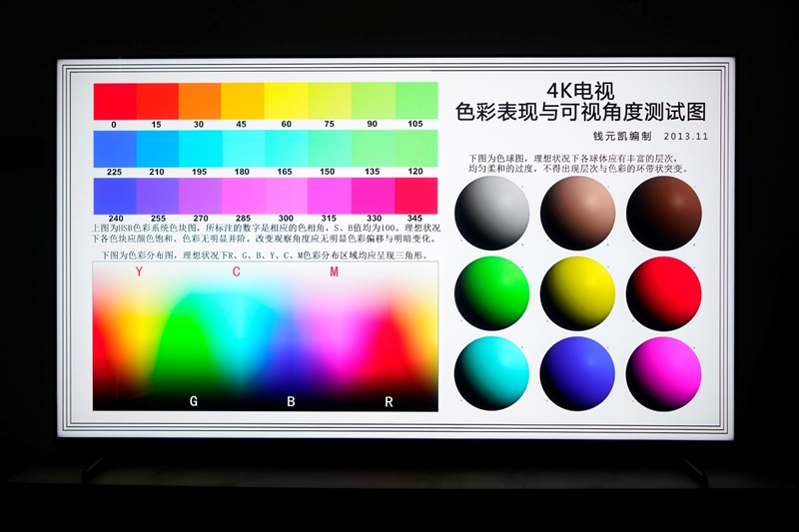This screenshot has width=799, height=532.
Task: Click the red sphere
Action: (x=664, y=292)
